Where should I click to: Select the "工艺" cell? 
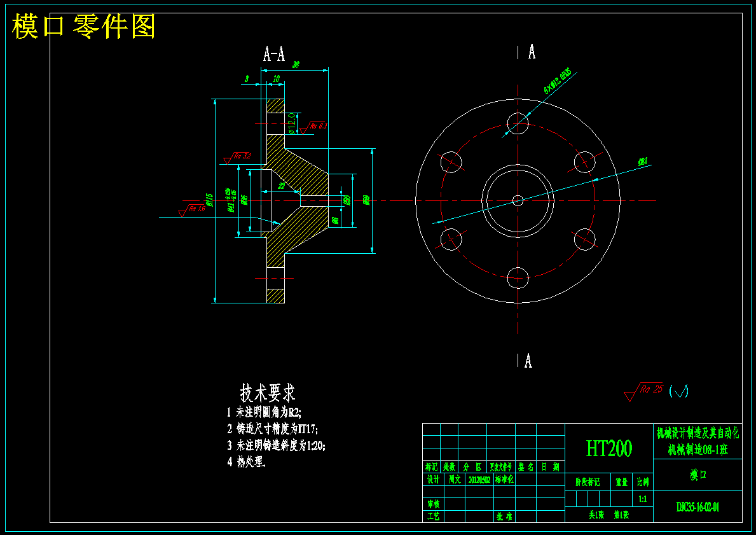[x=433, y=516]
